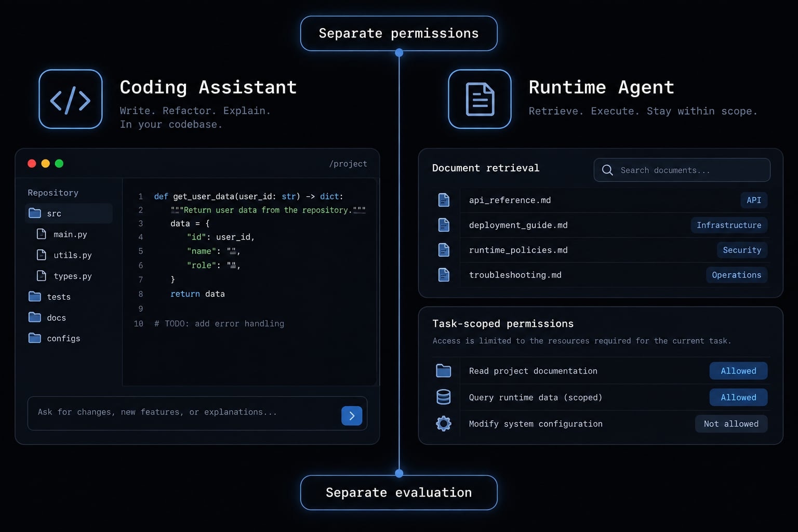Click the src folder icon
Screen dimensions: 798x532
click(35, 213)
